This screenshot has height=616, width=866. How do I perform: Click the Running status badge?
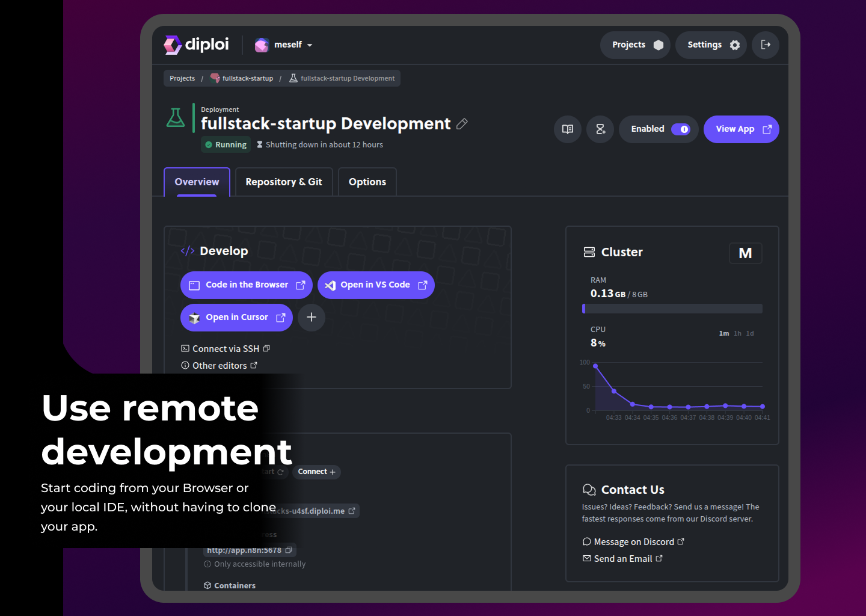226,145
